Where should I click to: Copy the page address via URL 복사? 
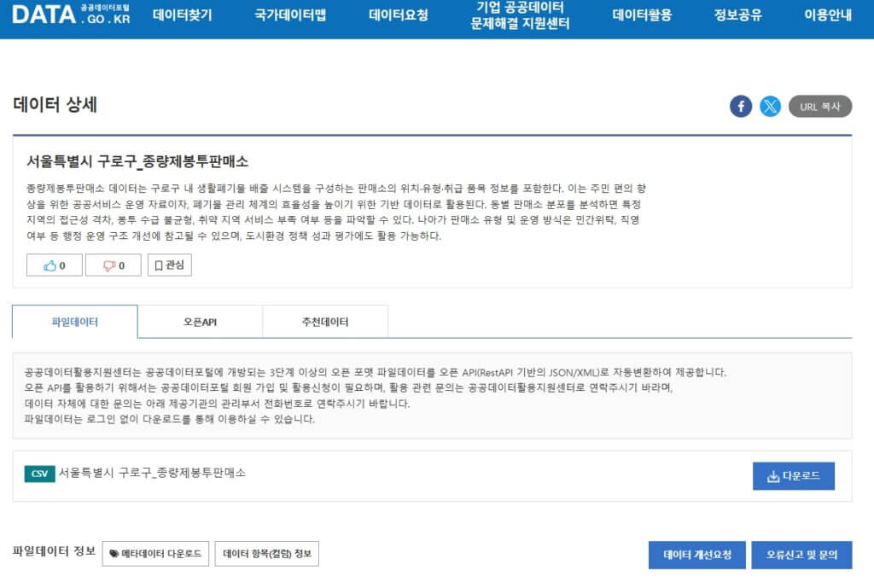[x=819, y=106]
